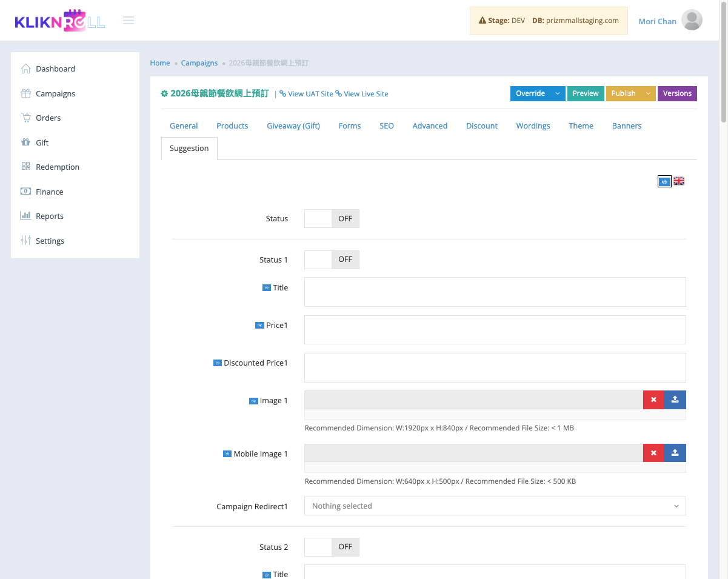728x579 pixels.
Task: Click the KliknRoll logo
Action: [59, 21]
